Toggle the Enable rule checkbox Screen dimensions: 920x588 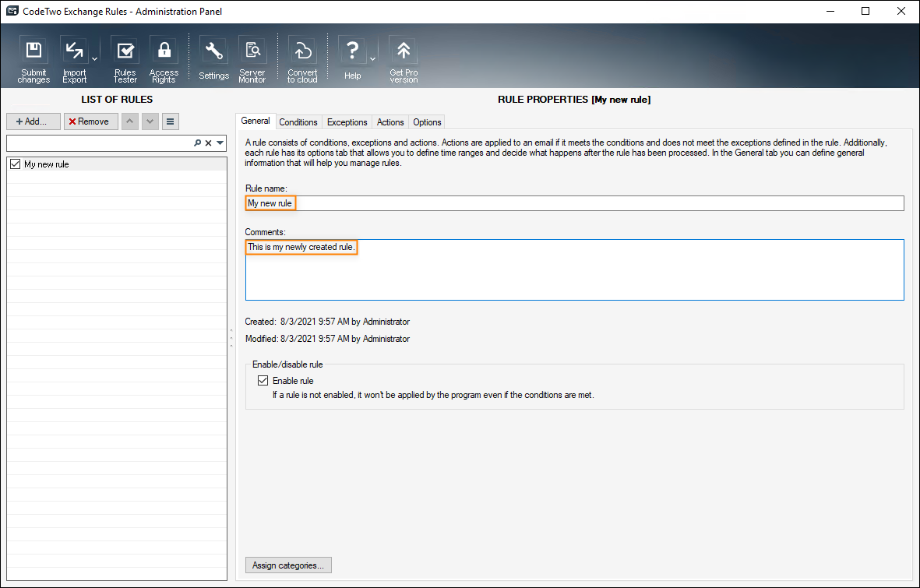pos(263,380)
